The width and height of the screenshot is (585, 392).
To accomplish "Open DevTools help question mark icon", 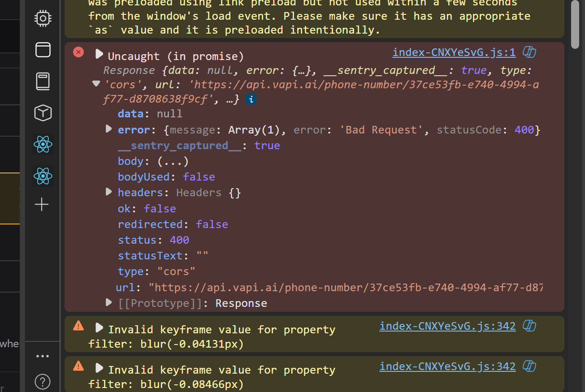I will (43, 382).
